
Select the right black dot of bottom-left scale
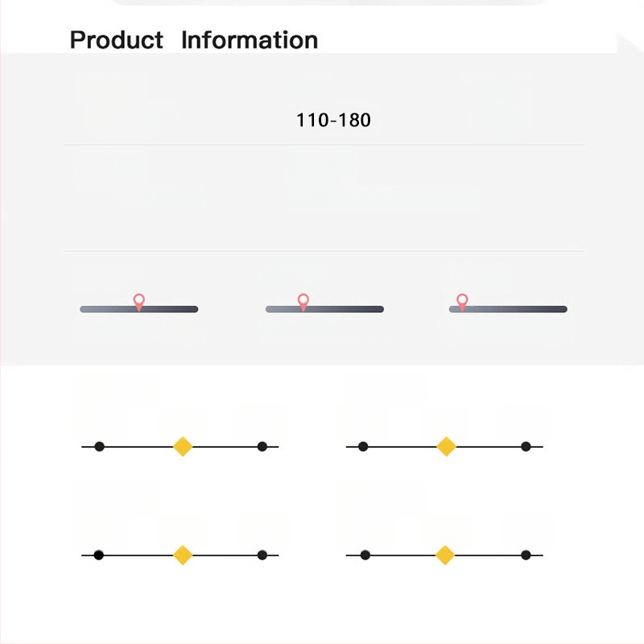click(262, 555)
